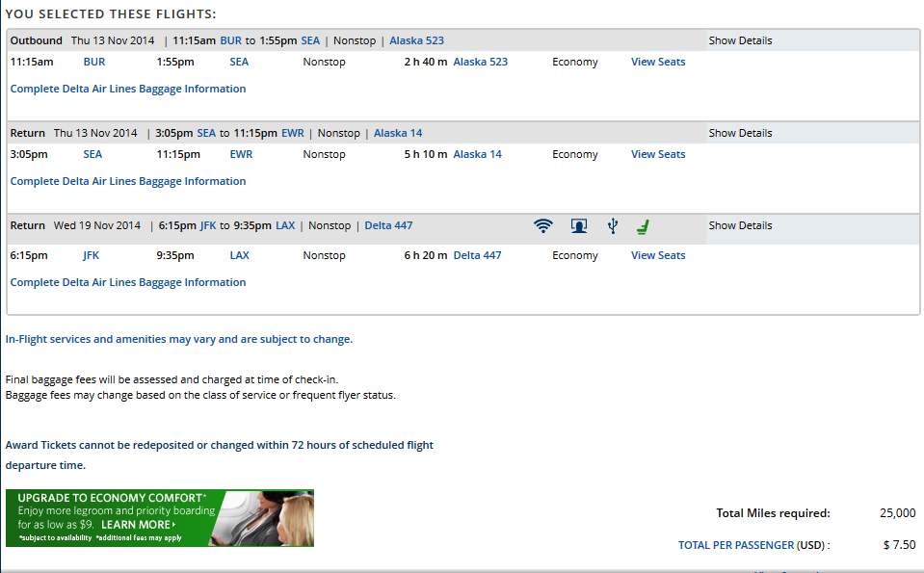Click Award Tickets redeposit notice text

220,456
